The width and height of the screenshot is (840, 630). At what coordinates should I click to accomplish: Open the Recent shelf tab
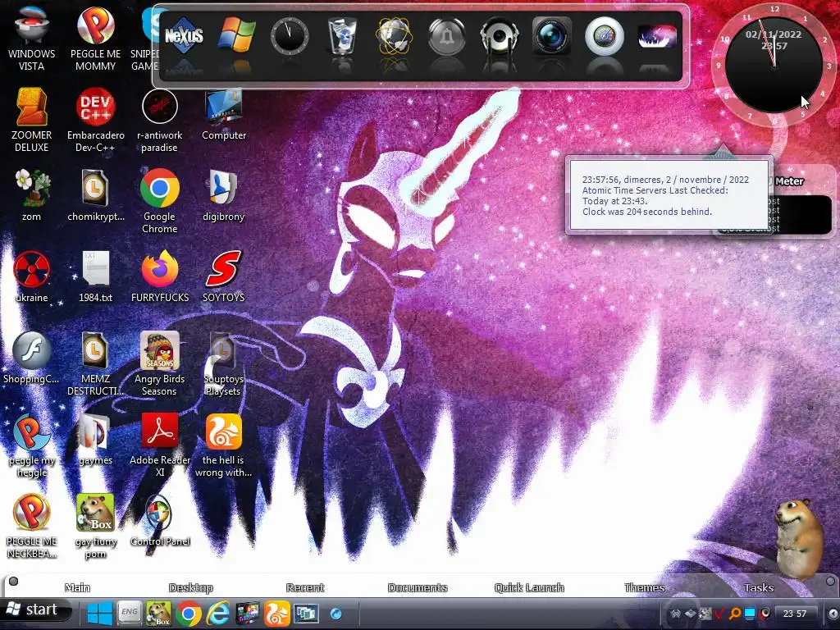tap(305, 587)
